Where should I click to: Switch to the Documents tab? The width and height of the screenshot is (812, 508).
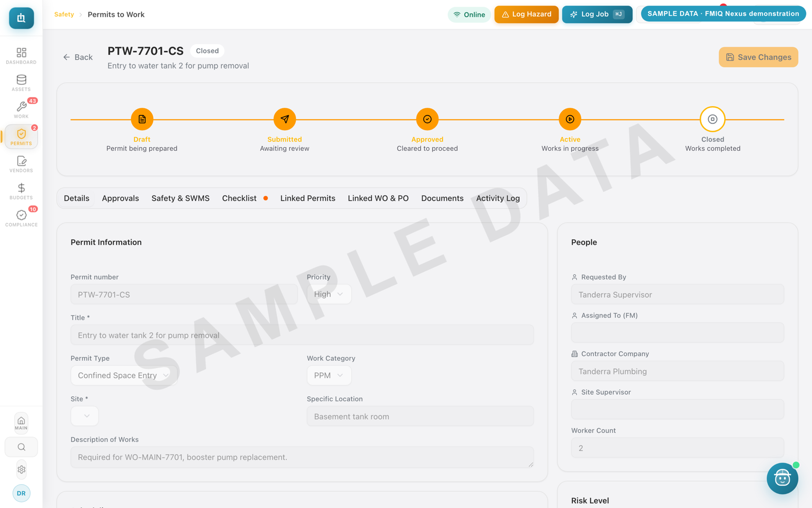(442, 198)
